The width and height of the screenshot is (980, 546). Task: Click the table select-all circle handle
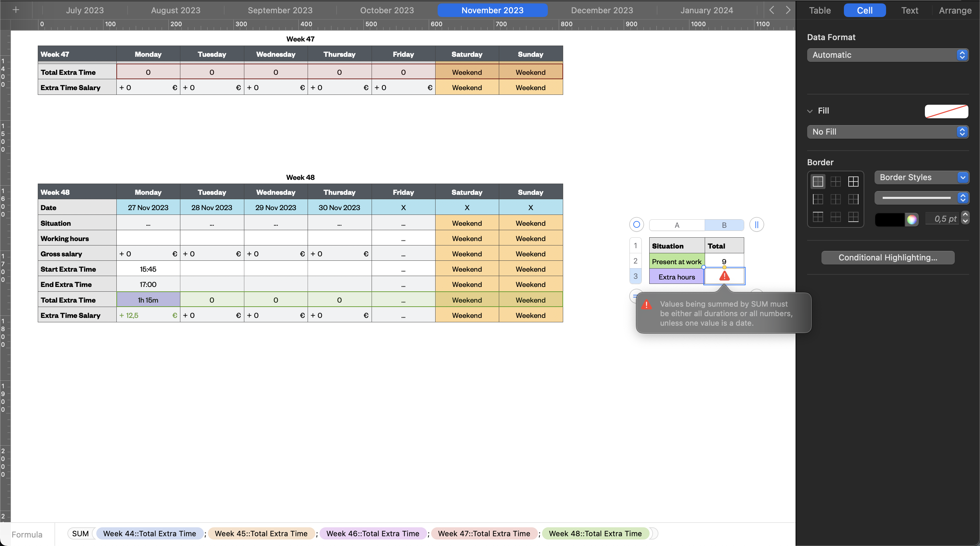[636, 224]
